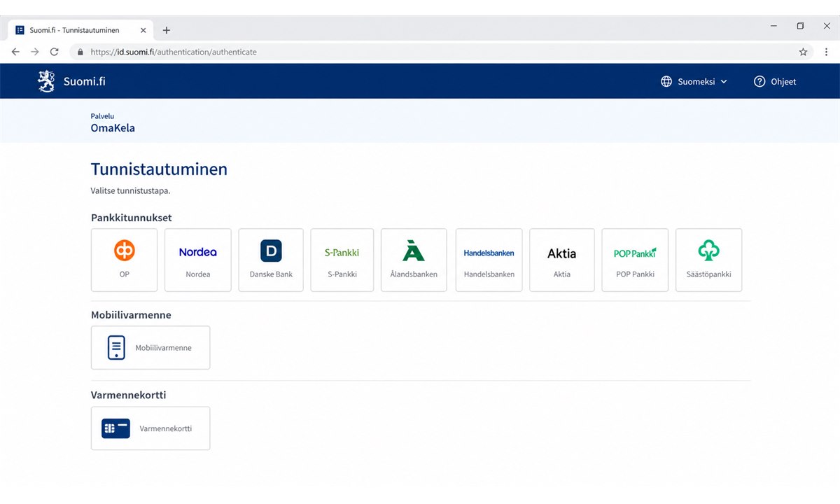Click the OmaKela service name
Viewport: 840px width, 504px height.
click(x=113, y=128)
